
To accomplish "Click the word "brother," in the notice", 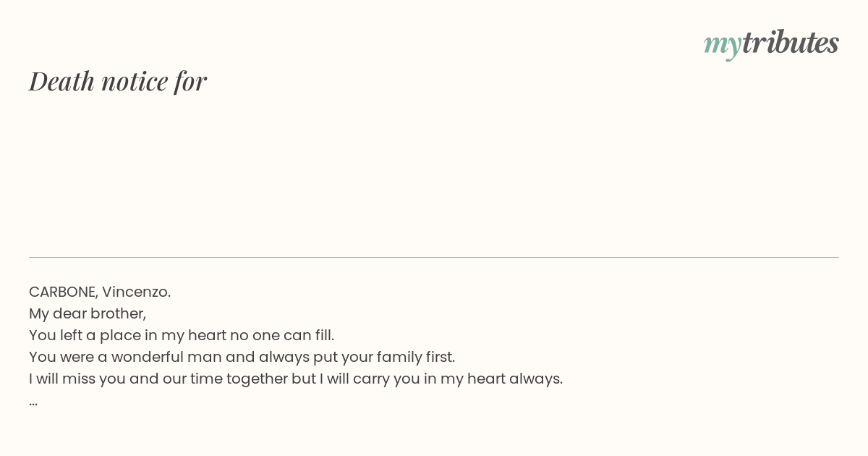I will click(x=119, y=313).
